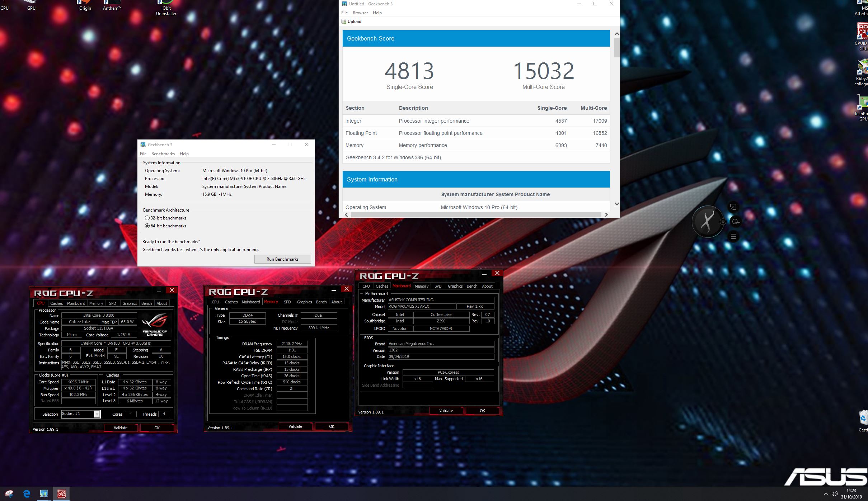Click the DRAM Frequency field 2115.2 MHz

click(x=292, y=344)
